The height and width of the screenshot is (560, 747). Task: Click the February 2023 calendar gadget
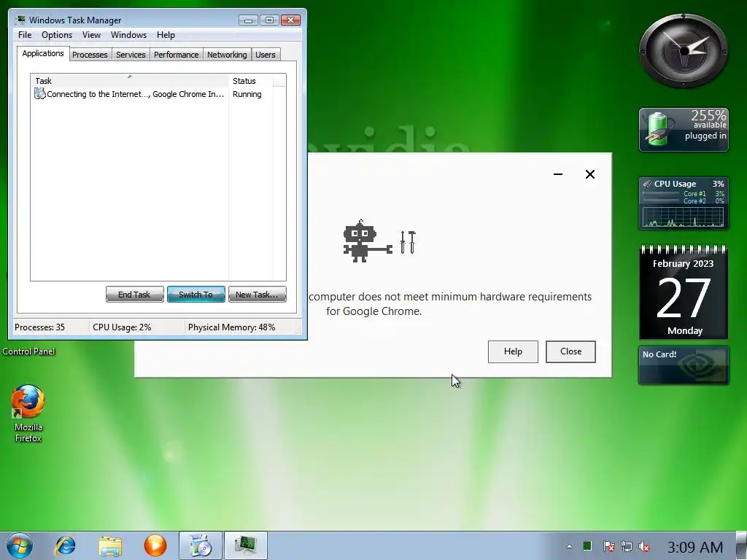point(683,292)
